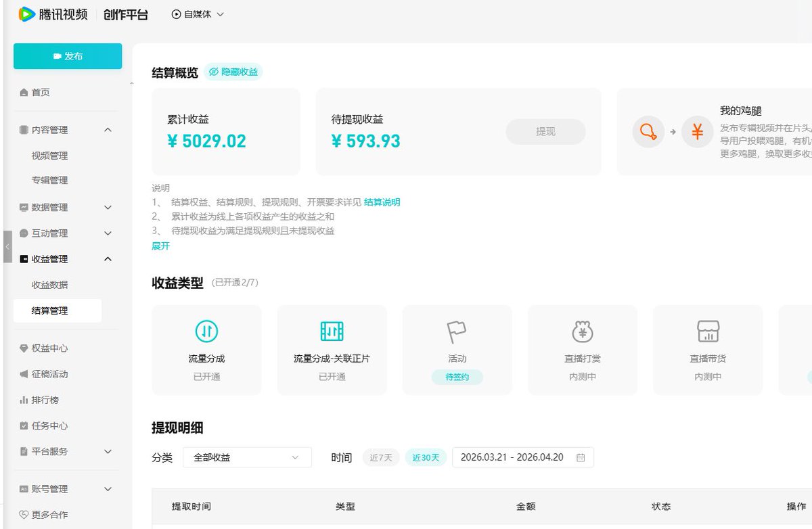
Task: Click the 操作 column header
Action: coord(796,507)
